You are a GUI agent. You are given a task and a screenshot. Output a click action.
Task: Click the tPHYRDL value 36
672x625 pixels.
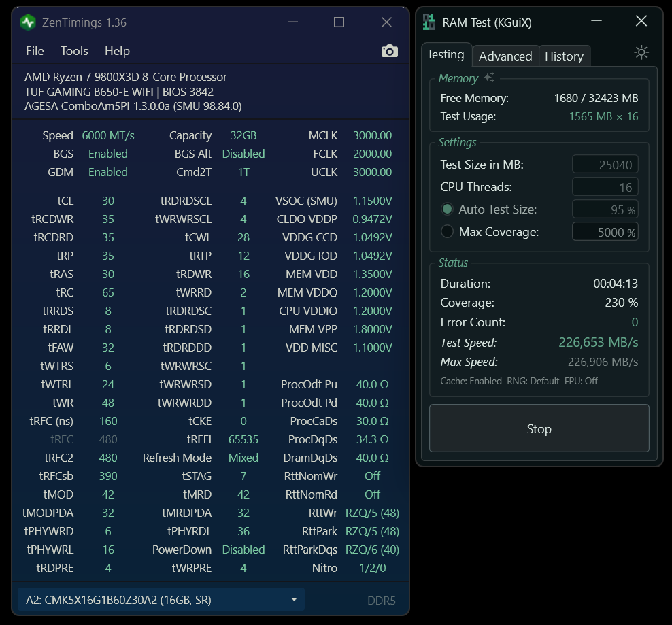pos(243,531)
